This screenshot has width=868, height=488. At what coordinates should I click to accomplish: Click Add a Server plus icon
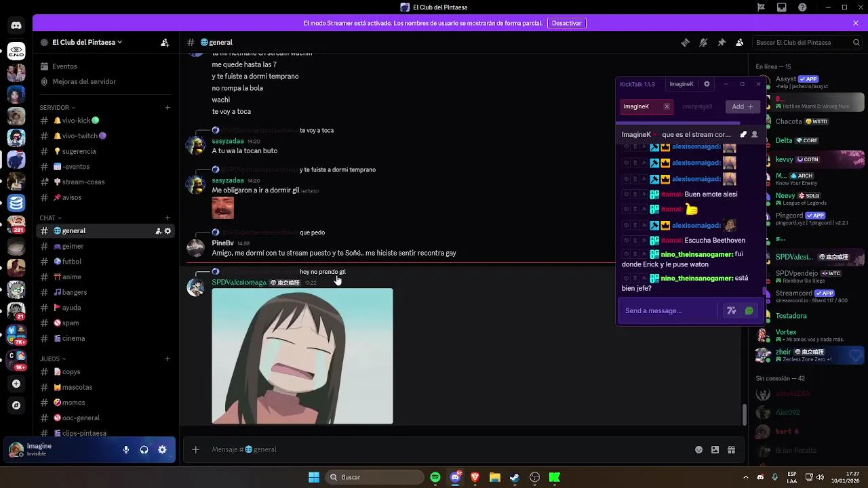(x=16, y=383)
